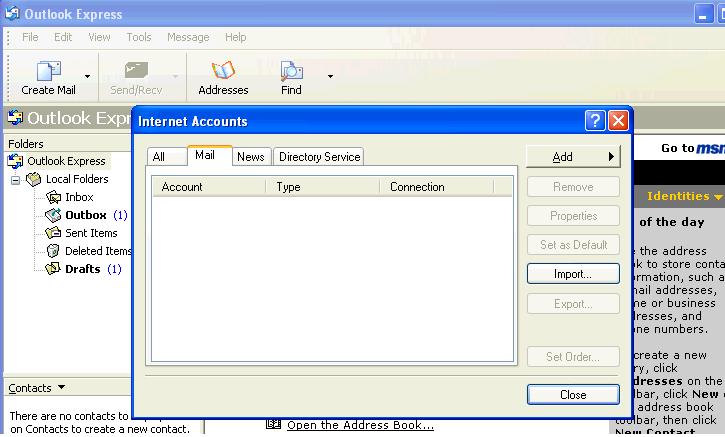Open the Help menu

[235, 37]
